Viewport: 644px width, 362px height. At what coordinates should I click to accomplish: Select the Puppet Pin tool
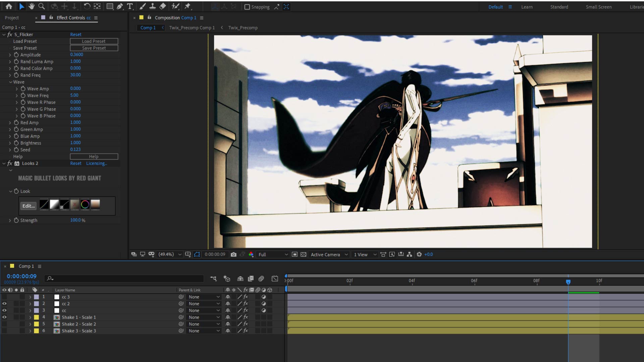tap(187, 6)
